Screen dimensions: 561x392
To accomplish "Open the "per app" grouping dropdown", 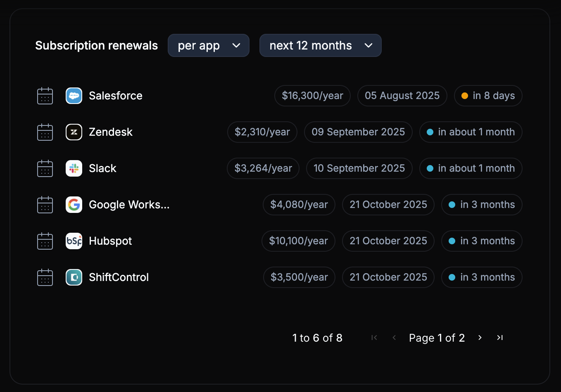I will click(208, 45).
